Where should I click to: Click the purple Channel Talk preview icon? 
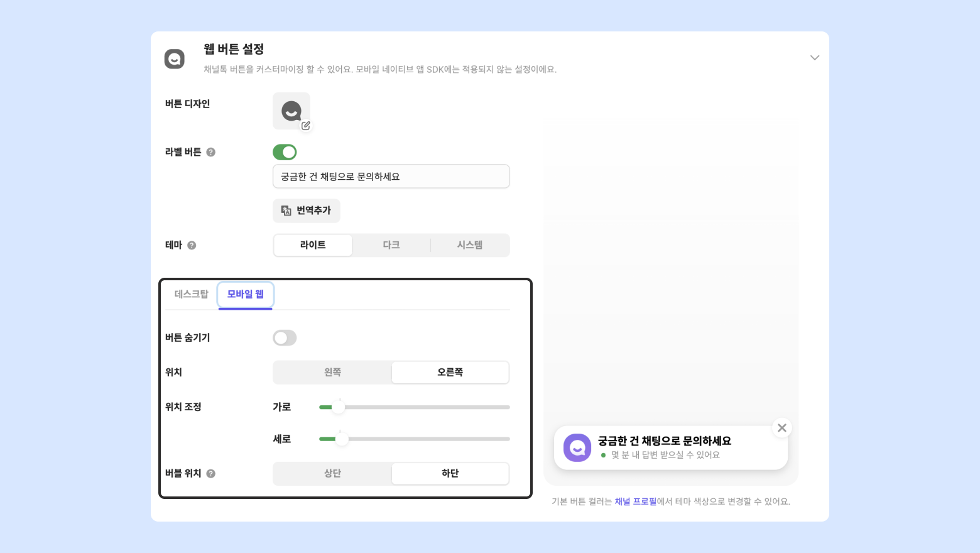click(577, 447)
